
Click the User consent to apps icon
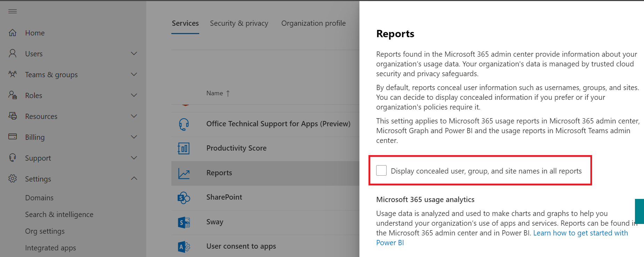click(x=184, y=247)
